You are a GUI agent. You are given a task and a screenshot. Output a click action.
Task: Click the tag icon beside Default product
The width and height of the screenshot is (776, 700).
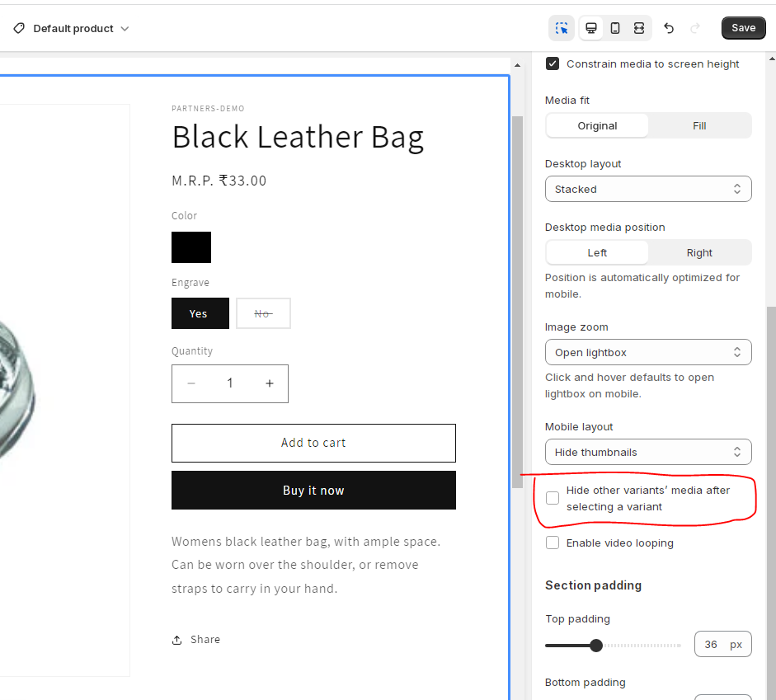point(19,28)
